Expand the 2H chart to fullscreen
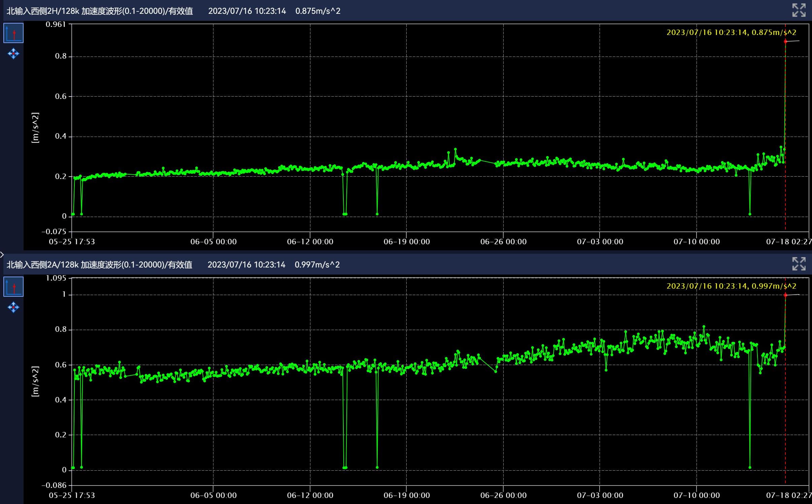 pos(799,10)
